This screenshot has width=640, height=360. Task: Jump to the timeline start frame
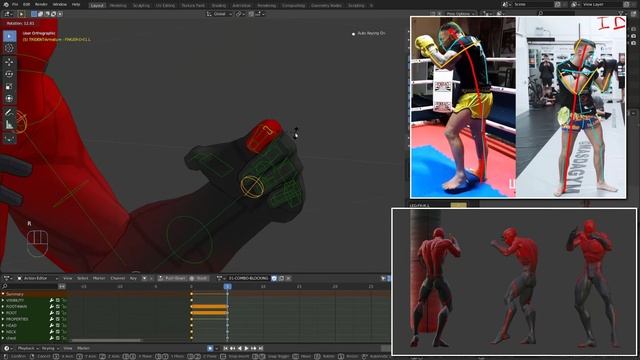point(225,349)
